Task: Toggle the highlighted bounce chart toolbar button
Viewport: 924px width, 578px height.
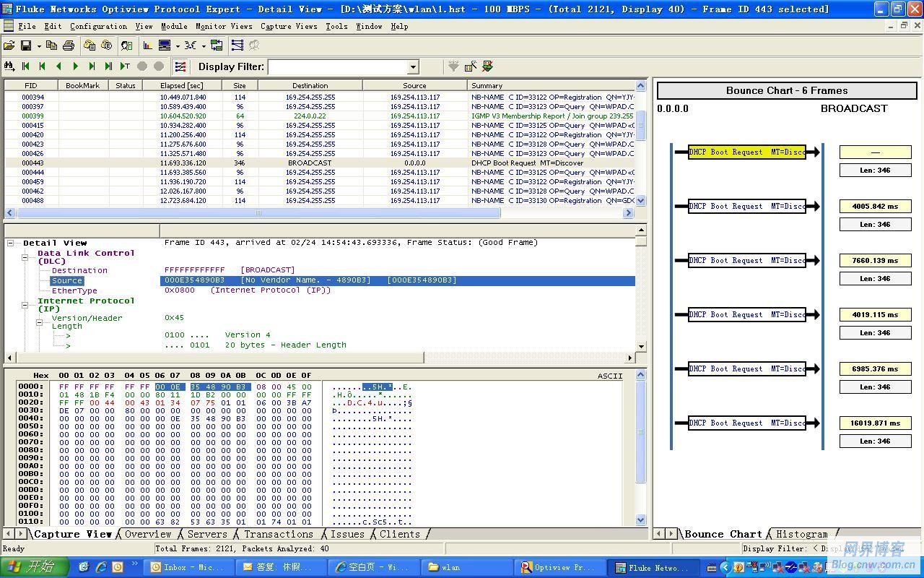Action: (x=180, y=66)
